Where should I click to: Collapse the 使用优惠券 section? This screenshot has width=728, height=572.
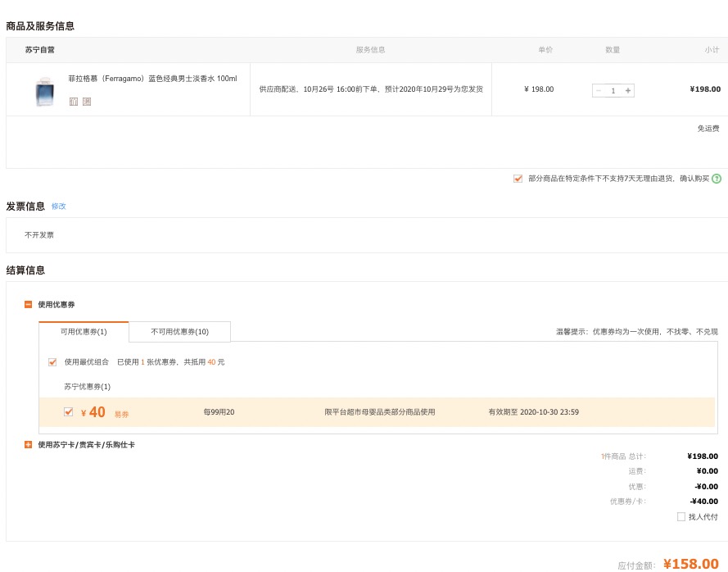pos(29,304)
